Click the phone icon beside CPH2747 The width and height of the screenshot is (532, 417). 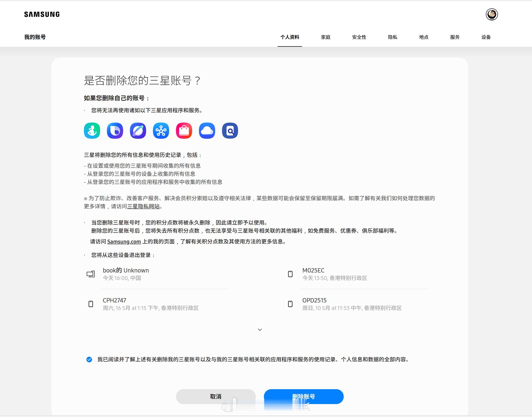tap(91, 304)
